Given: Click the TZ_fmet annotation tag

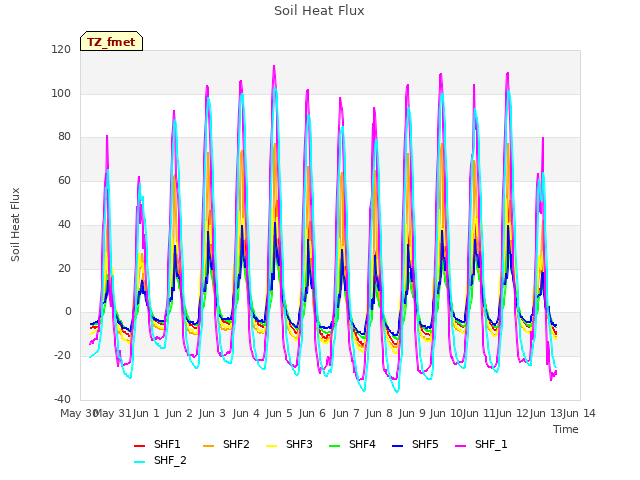Looking at the screenshot, I should 111,42.
